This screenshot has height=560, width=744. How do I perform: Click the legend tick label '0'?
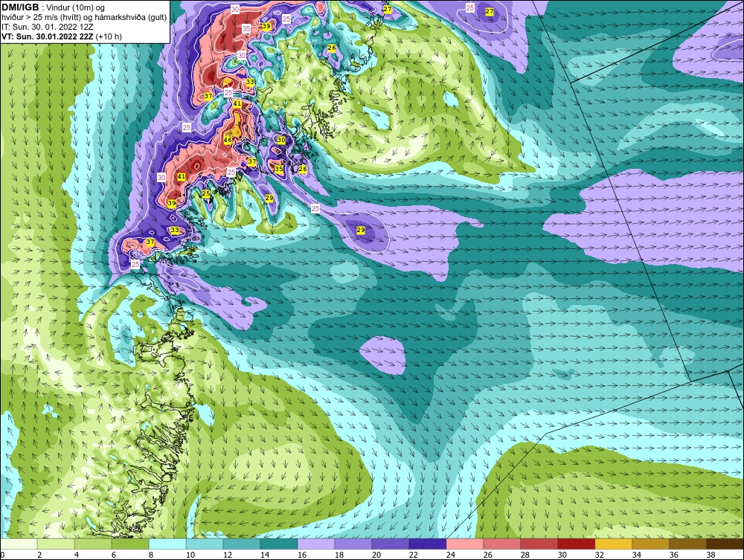tap(2, 555)
